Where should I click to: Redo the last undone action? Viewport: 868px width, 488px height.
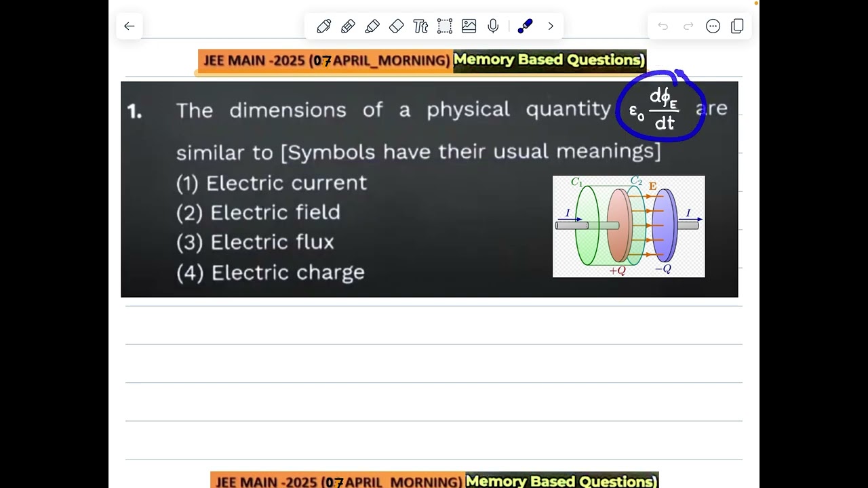[x=688, y=26]
